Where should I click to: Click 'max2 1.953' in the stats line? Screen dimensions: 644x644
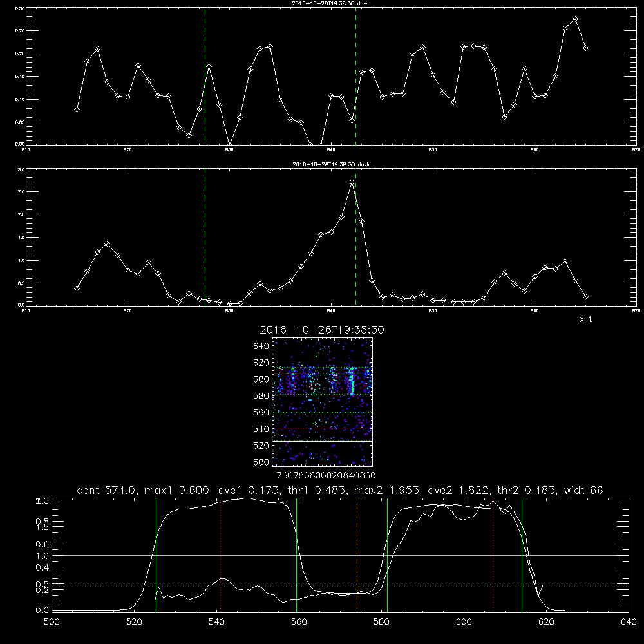tap(386, 490)
